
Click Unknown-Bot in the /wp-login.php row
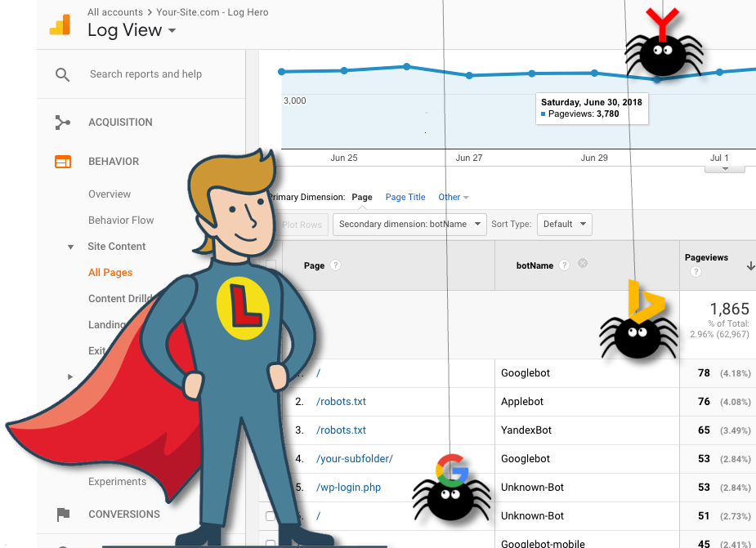tap(532, 488)
